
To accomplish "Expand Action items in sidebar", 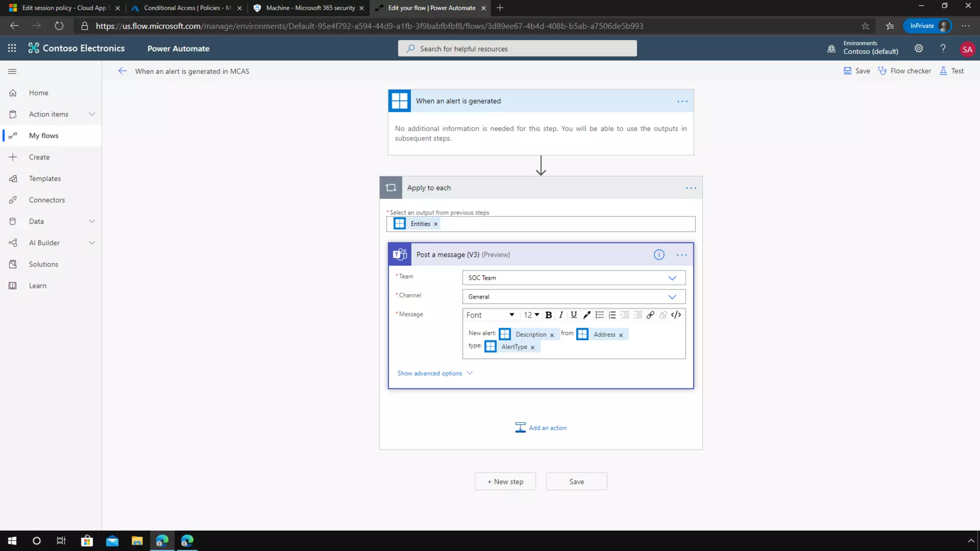I will 92,114.
